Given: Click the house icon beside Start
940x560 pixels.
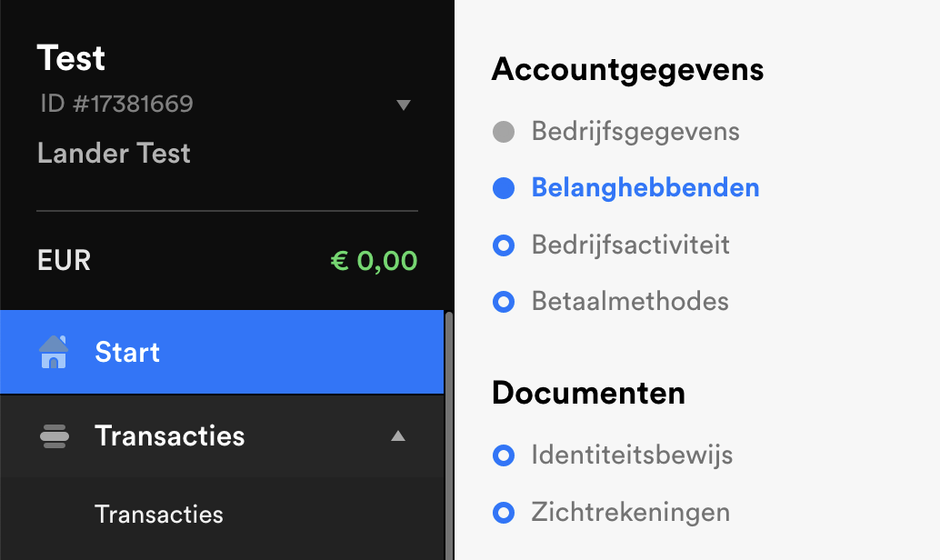Looking at the screenshot, I should point(54,352).
